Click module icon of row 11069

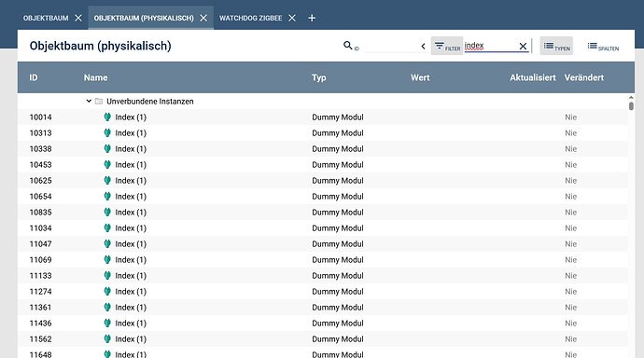point(107,260)
